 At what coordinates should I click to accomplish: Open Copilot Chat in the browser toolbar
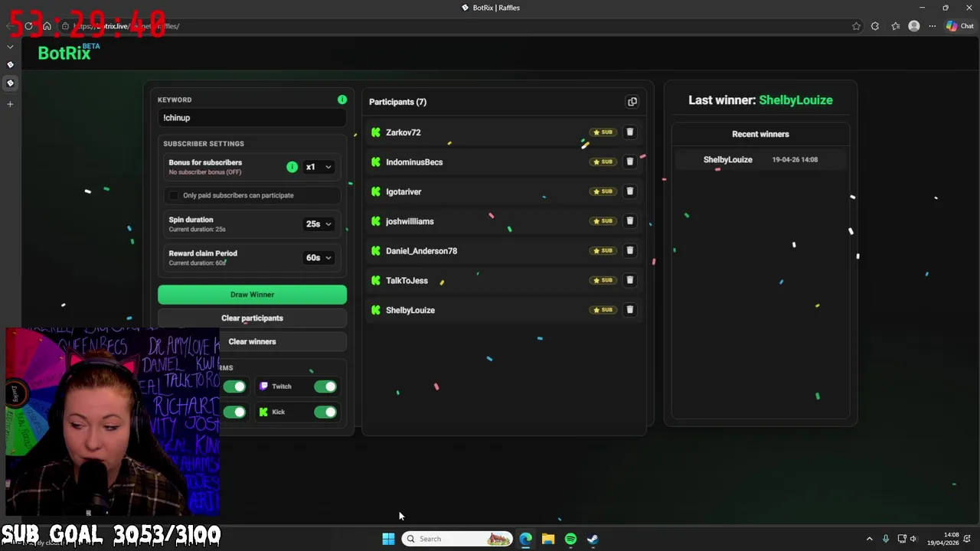point(959,26)
